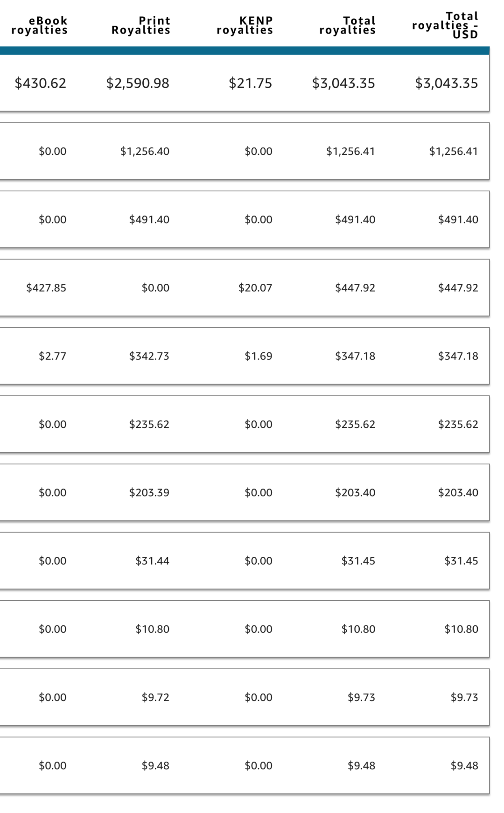Click the eBook royalties column header
The height and width of the screenshot is (813, 504).
tap(40, 26)
